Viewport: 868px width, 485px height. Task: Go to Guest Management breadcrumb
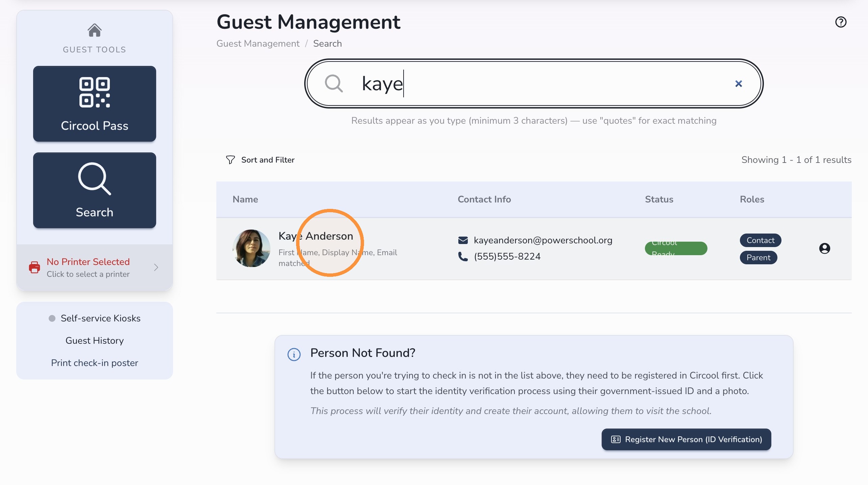pos(258,44)
